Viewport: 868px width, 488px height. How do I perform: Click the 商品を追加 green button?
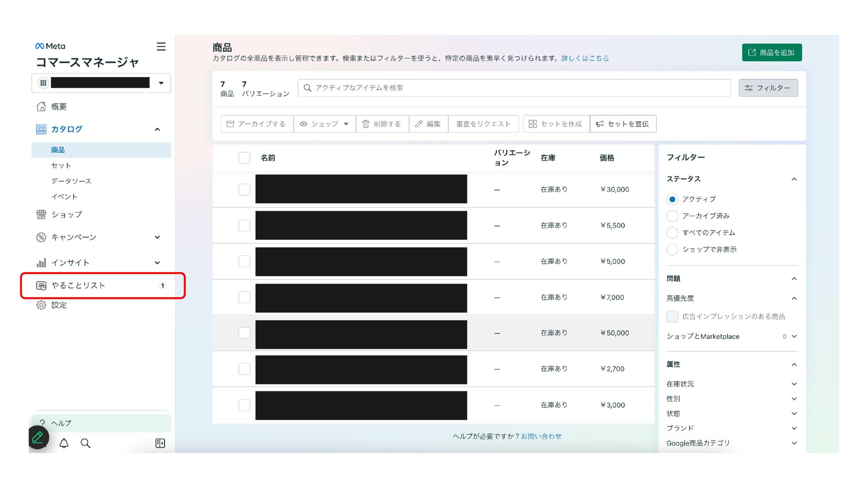point(772,53)
